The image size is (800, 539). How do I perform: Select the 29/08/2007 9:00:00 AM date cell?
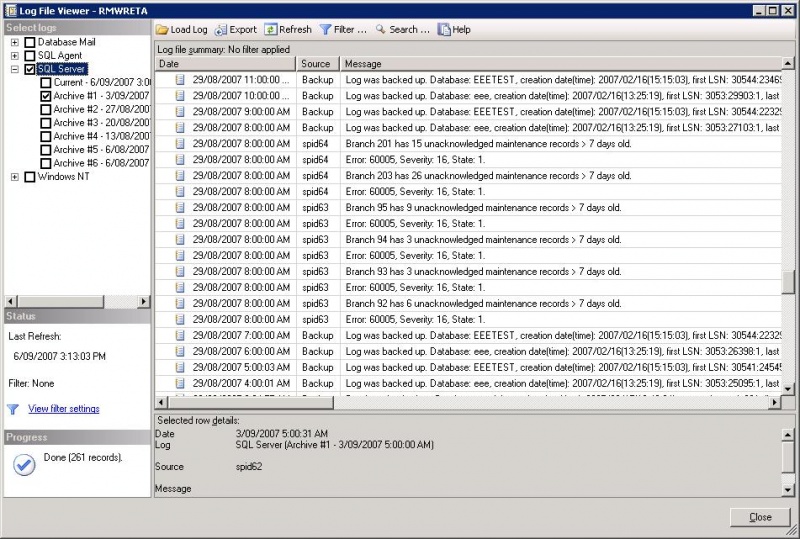(x=241, y=112)
